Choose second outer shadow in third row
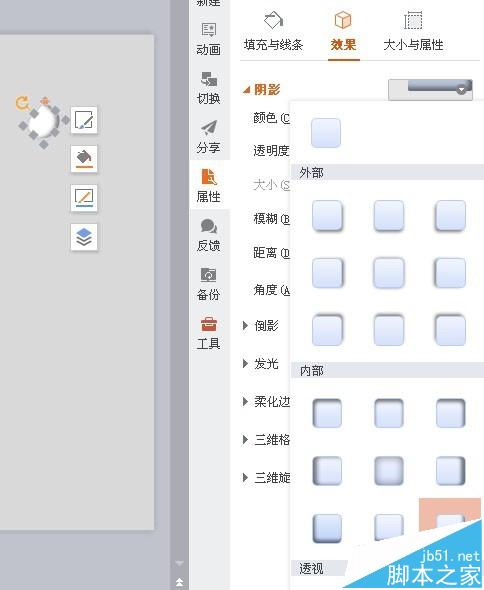The height and width of the screenshot is (590, 484). point(389,330)
